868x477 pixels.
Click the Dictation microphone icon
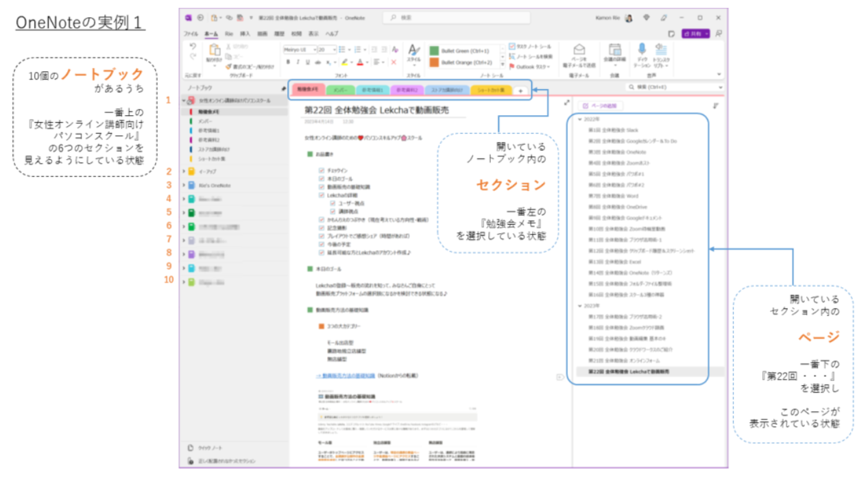(642, 49)
